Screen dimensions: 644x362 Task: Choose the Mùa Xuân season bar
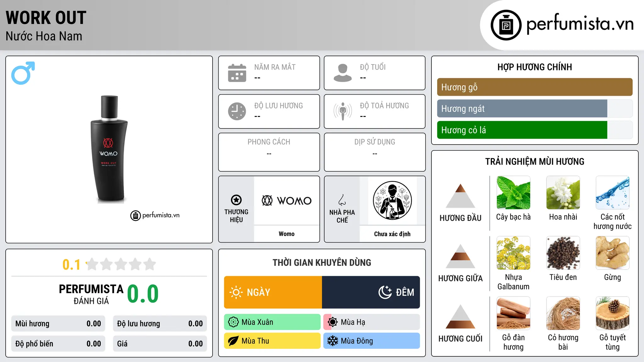point(272,322)
